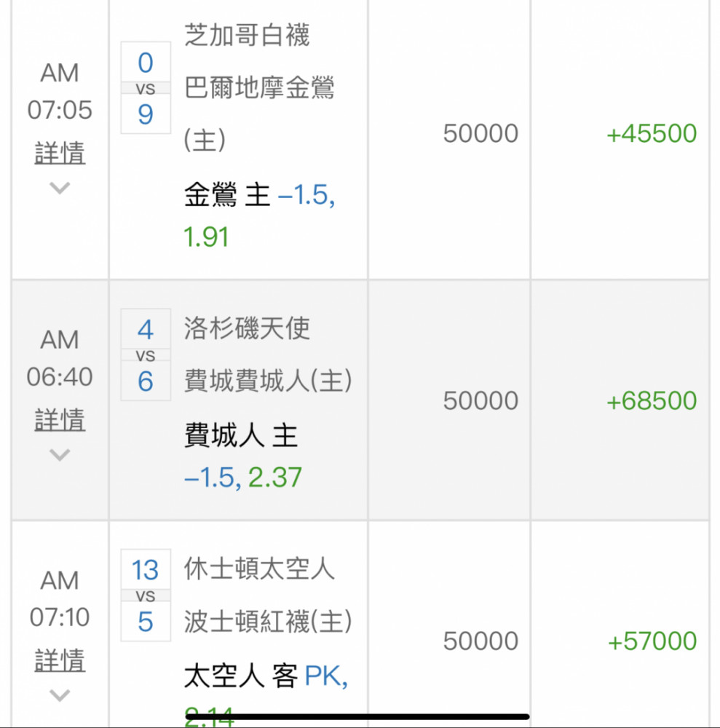
Task: Tap the black home indicator bar
Action: coord(357,717)
